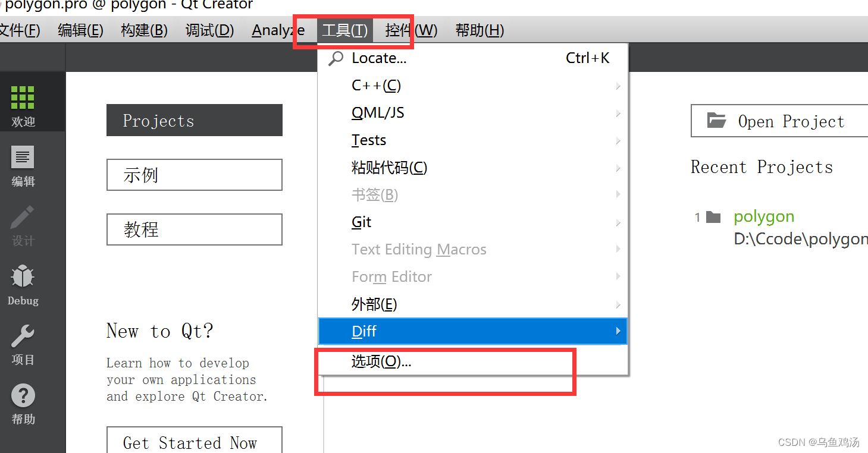868x453 pixels.
Task: Click folder icon beside polygon project
Action: 713,217
